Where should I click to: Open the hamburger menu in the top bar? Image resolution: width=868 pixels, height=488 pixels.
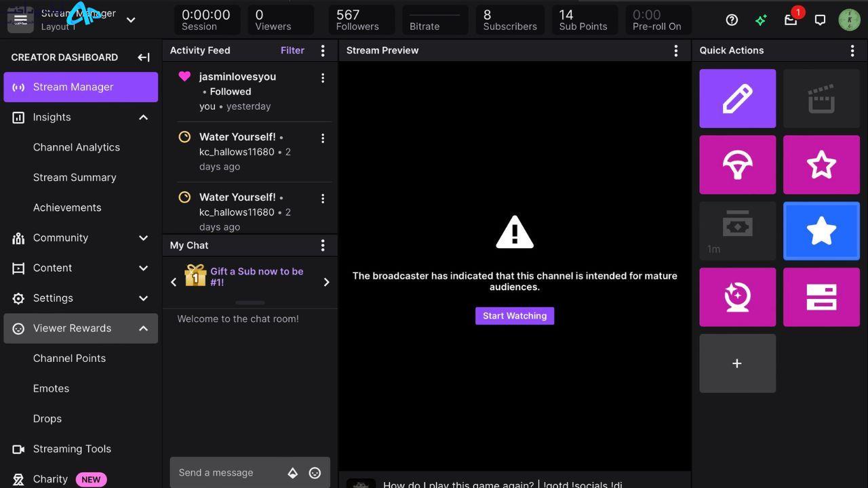coord(20,20)
